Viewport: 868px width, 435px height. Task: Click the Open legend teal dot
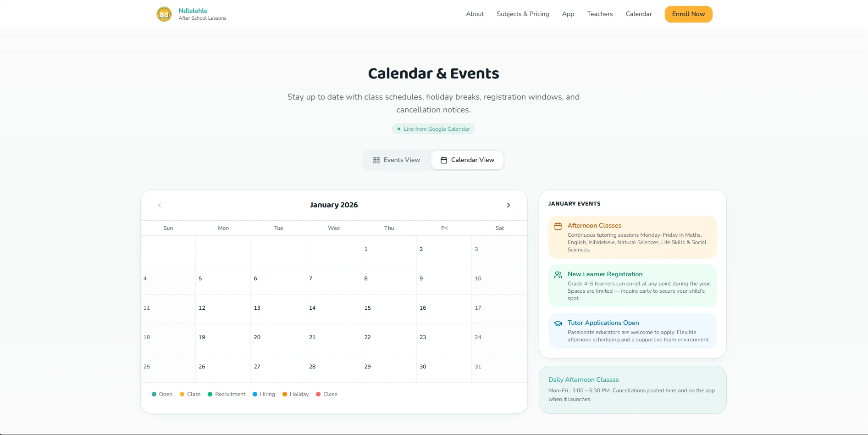pos(154,394)
